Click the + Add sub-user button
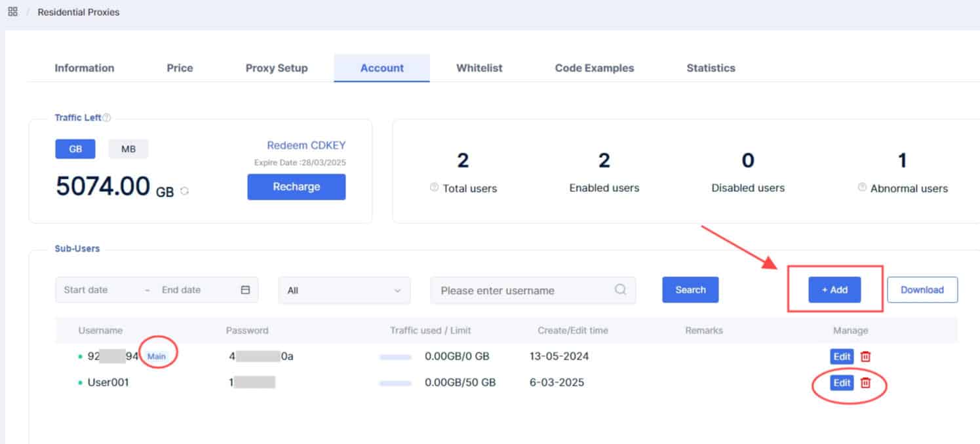 click(x=834, y=289)
